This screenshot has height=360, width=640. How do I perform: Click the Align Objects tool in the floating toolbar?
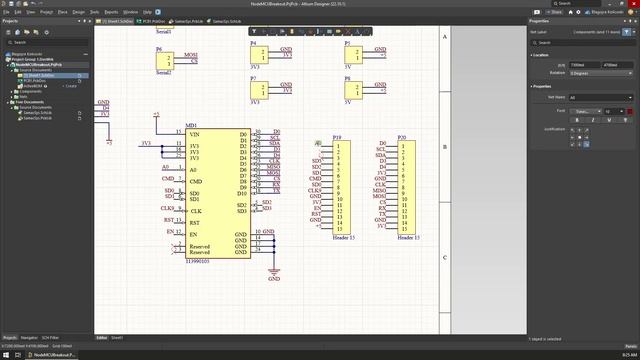click(x=282, y=31)
